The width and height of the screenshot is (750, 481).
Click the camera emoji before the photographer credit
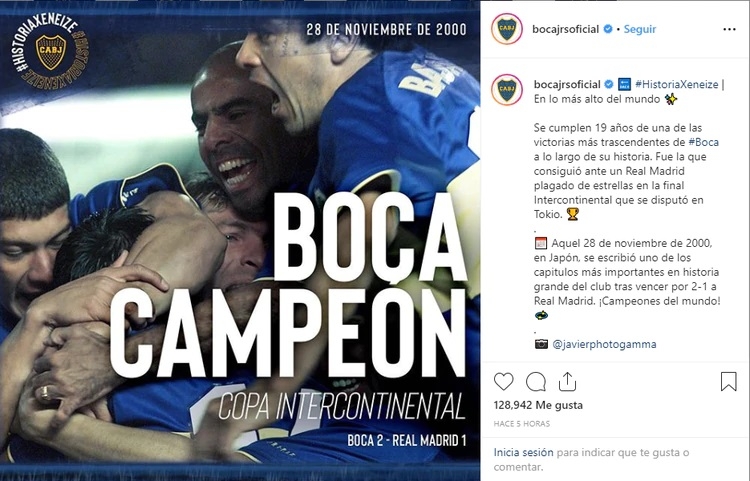(541, 344)
